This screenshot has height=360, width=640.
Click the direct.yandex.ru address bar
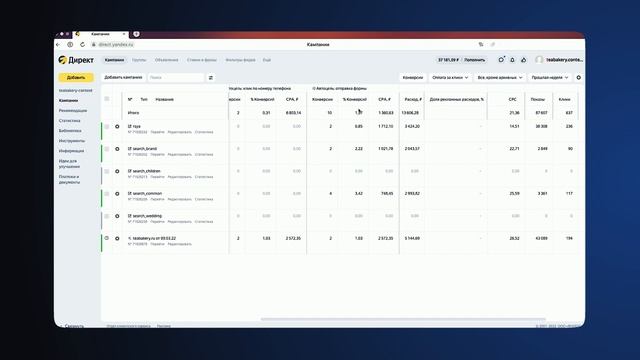pyautogui.click(x=116, y=44)
